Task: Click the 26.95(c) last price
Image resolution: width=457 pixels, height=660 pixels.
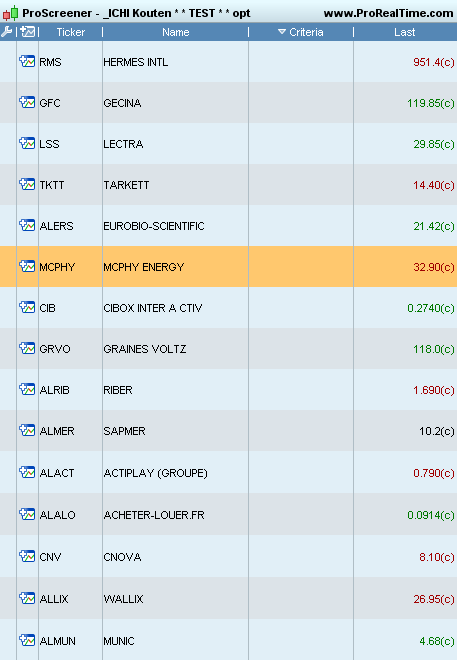Action: [x=433, y=599]
